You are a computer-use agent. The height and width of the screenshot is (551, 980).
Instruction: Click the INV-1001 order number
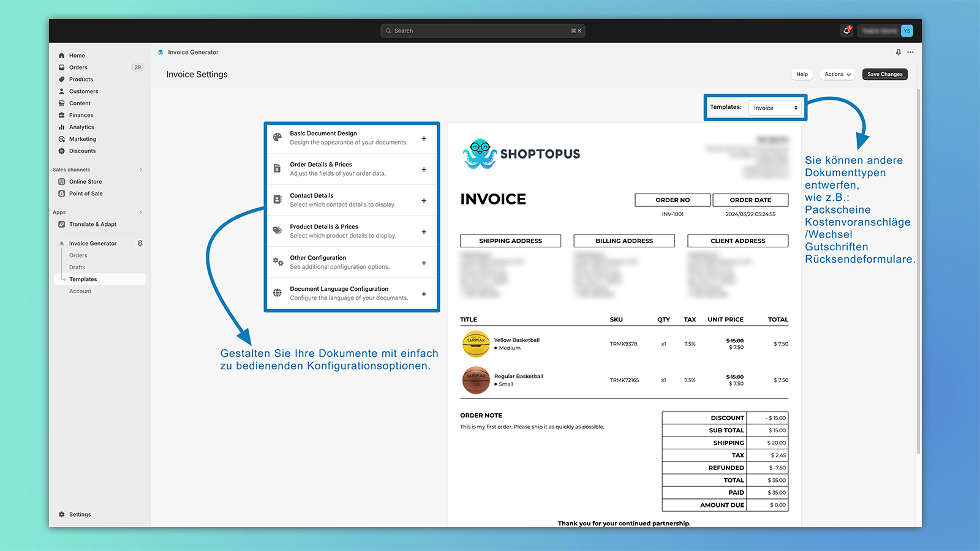tap(673, 214)
